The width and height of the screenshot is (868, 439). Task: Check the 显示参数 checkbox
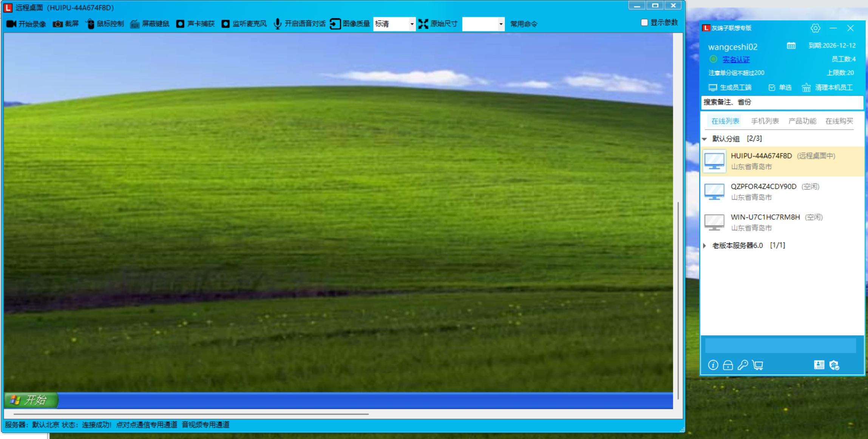644,23
